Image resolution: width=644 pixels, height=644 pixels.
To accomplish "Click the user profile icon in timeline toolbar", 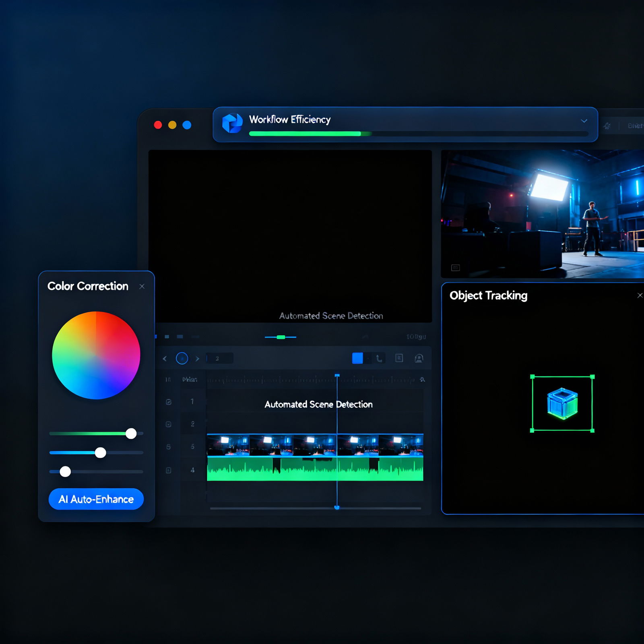I will [x=419, y=358].
